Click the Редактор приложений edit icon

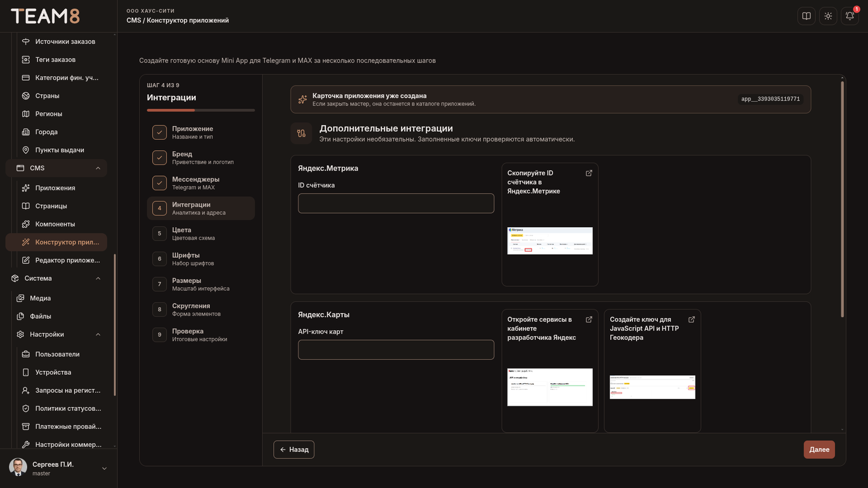pyautogui.click(x=26, y=260)
